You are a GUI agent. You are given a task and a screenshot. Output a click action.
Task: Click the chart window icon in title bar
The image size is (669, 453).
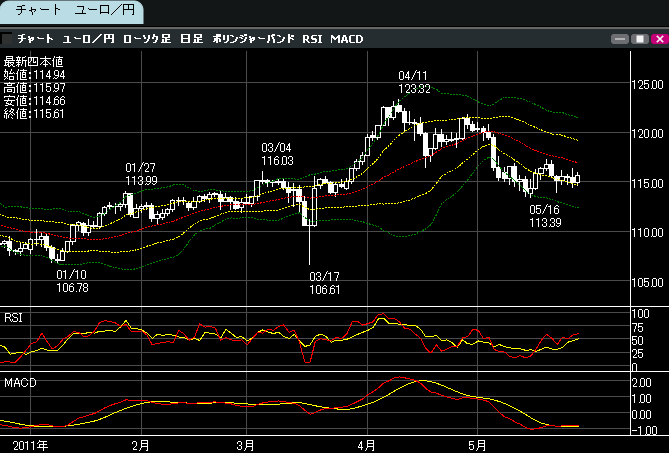(x=8, y=39)
